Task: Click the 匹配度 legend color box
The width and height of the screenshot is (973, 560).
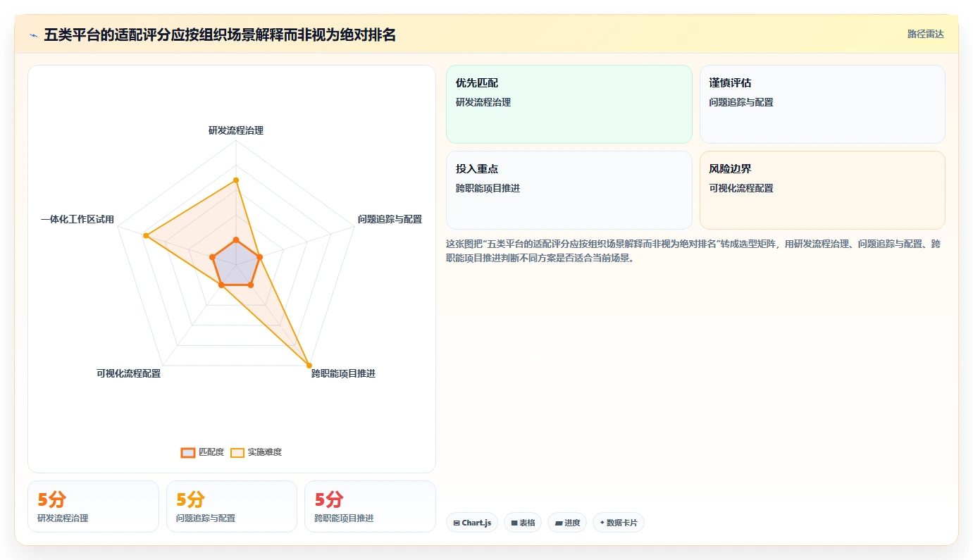Action: (187, 452)
